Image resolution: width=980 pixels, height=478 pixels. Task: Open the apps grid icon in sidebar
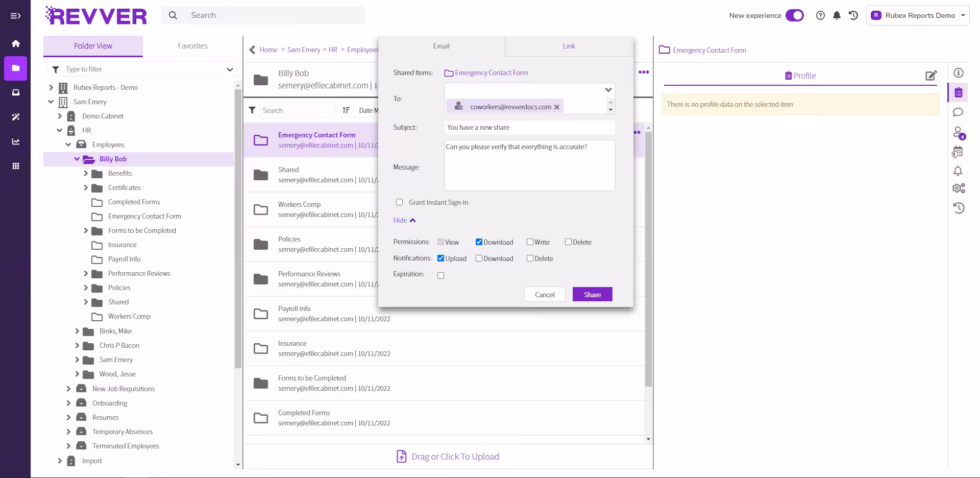[x=16, y=166]
